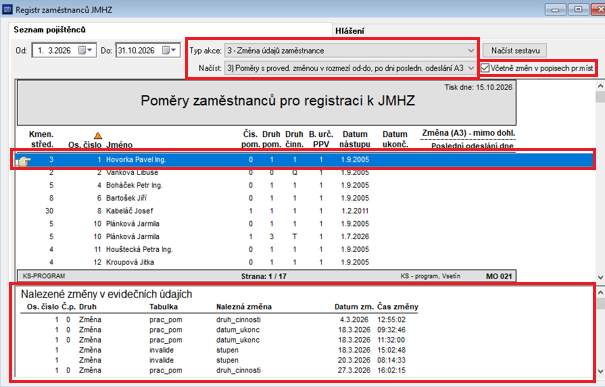Select row Houštecká Petra Ing.
The height and width of the screenshot is (387, 605).
coord(266,249)
